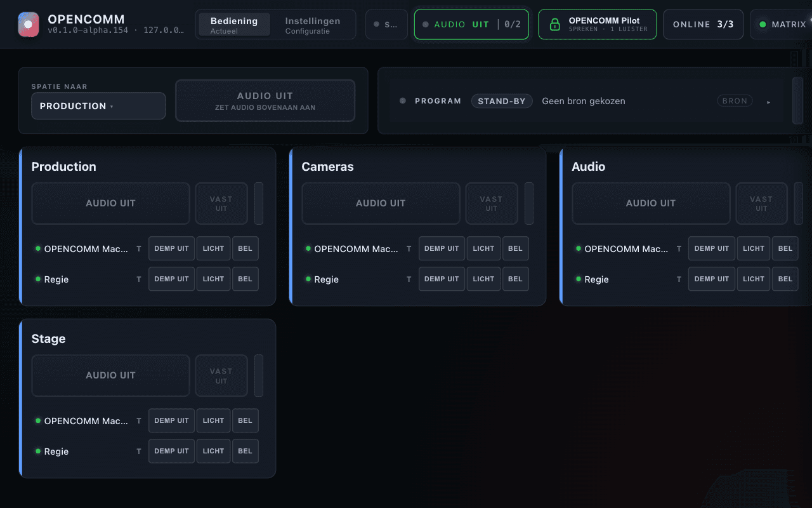This screenshot has height=508, width=812.
Task: Toggle DEMP UIT for OPENCOMM Mac in Production
Action: click(x=171, y=248)
